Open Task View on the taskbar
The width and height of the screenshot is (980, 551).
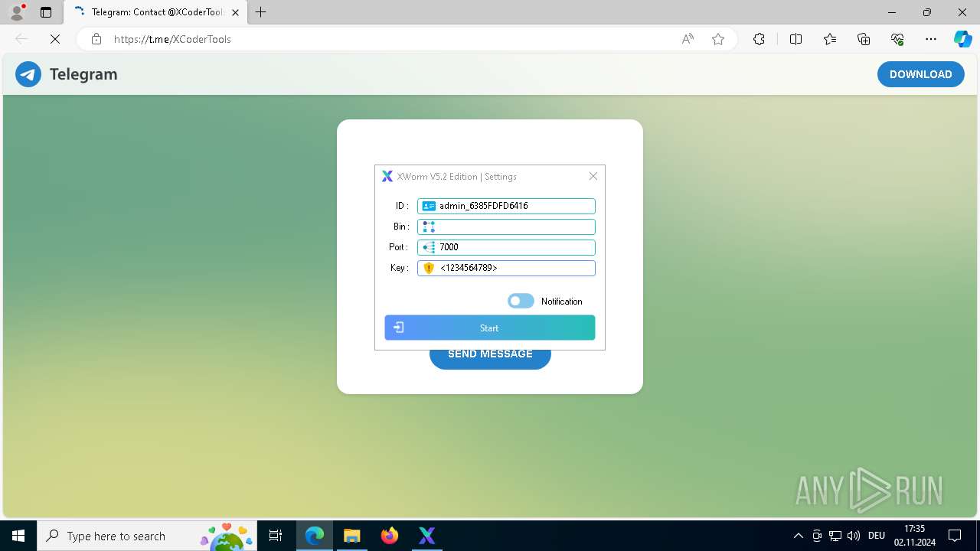pyautogui.click(x=276, y=536)
